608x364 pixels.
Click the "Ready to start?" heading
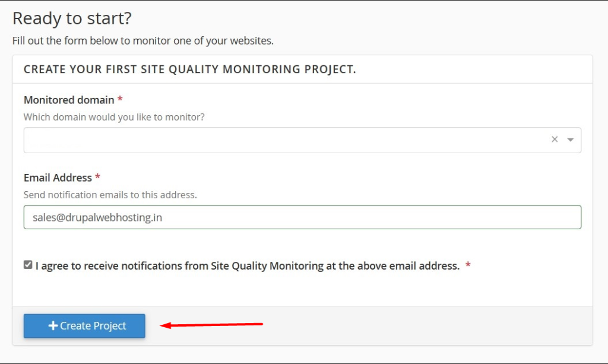tap(72, 18)
